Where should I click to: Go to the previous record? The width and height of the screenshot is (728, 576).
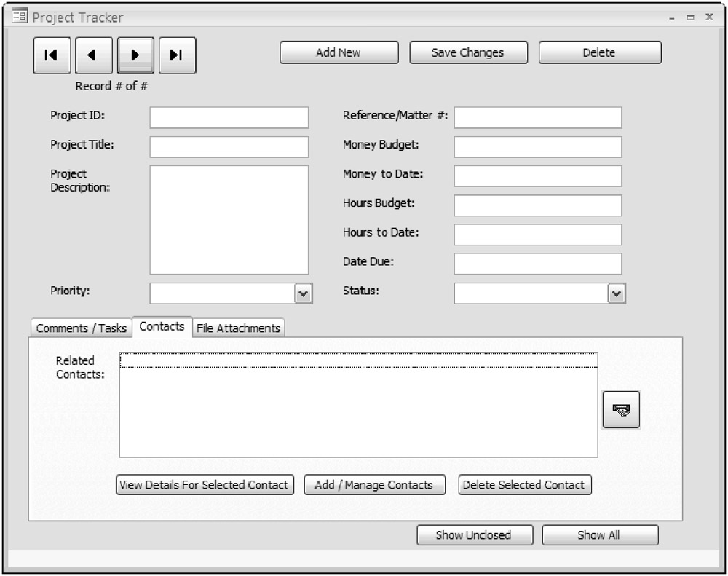tap(93, 55)
